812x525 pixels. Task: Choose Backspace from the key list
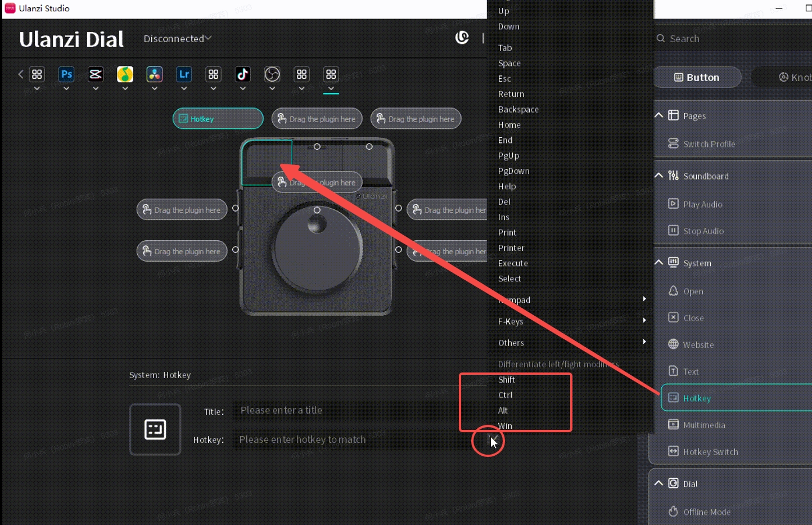(x=518, y=109)
